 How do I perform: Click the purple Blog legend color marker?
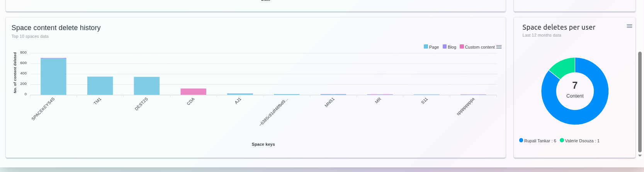445,47
